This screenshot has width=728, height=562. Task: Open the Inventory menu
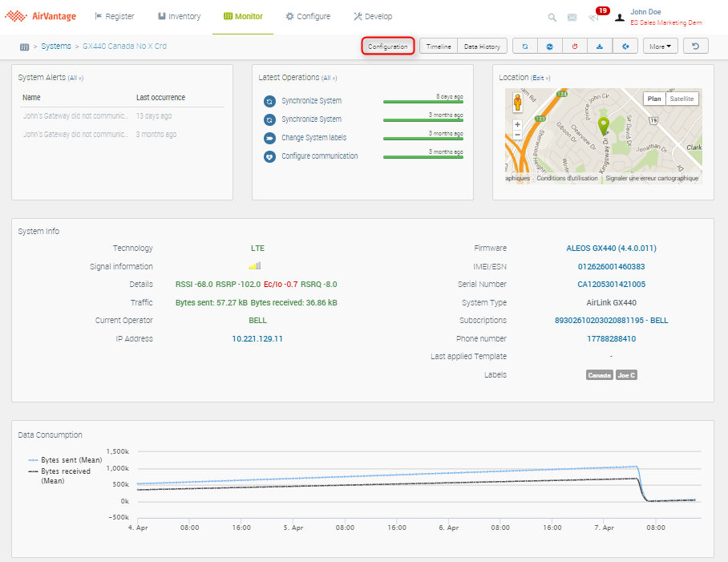tap(180, 16)
